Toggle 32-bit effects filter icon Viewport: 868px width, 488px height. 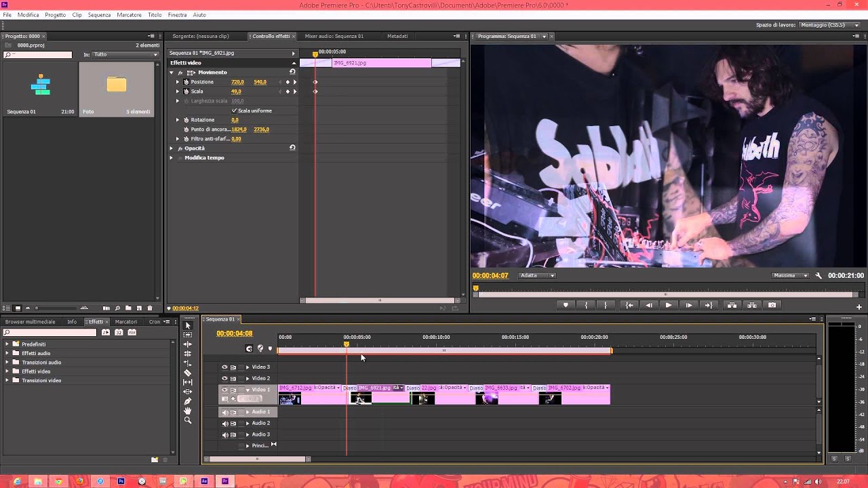119,332
